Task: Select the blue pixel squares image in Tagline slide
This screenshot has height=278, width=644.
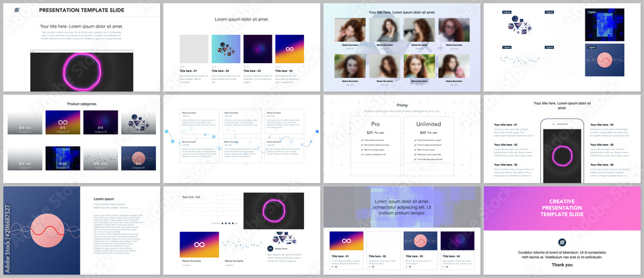Action: point(605,26)
